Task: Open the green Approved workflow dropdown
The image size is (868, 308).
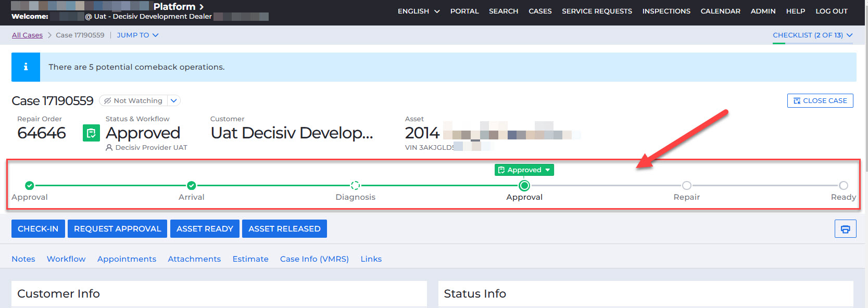Action: tap(524, 170)
